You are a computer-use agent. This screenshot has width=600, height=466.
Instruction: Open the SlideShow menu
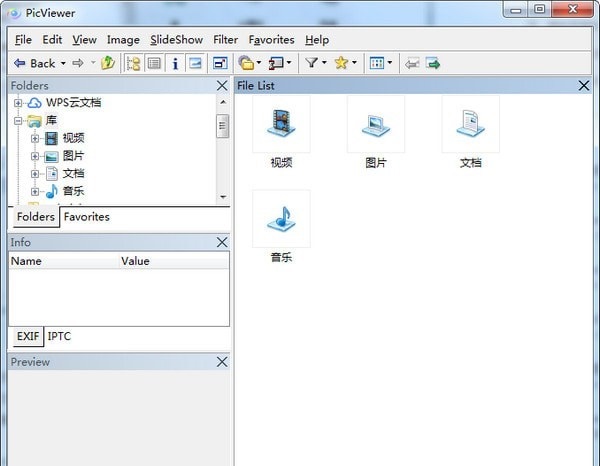click(176, 40)
